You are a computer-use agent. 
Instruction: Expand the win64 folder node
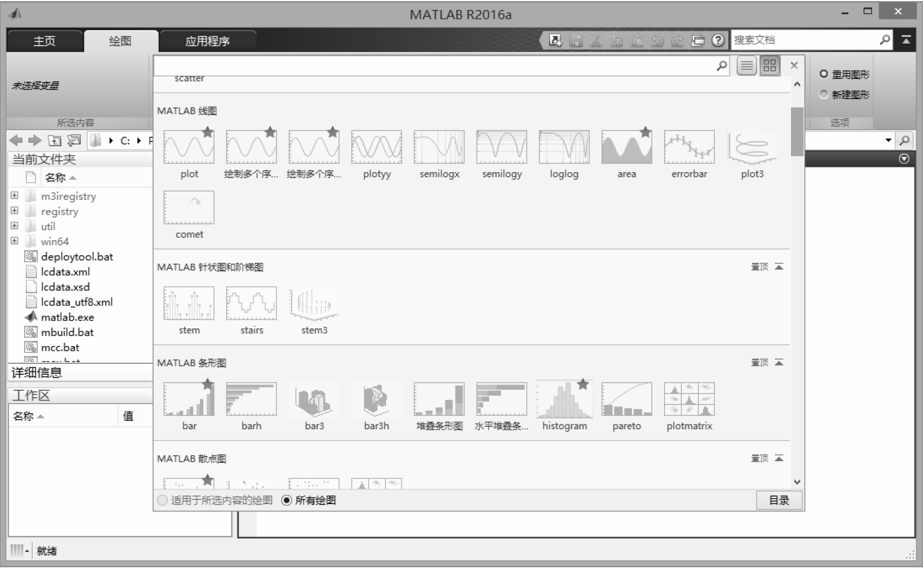[x=15, y=241]
